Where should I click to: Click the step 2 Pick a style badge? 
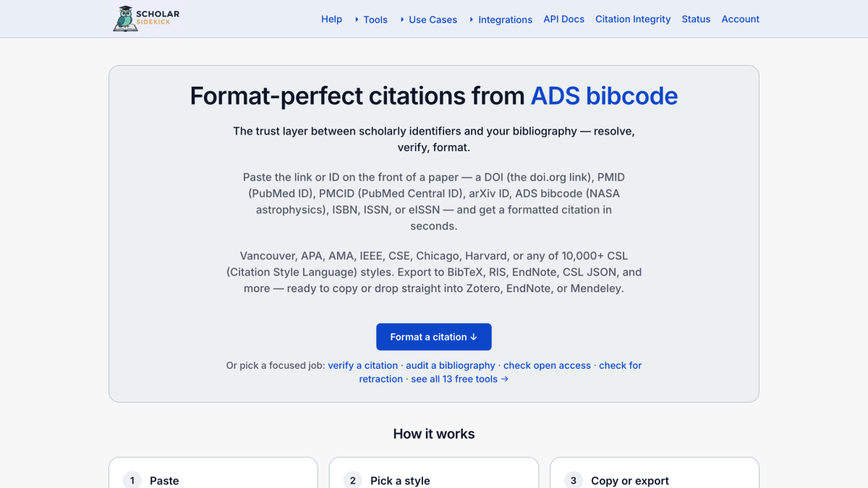[352, 480]
